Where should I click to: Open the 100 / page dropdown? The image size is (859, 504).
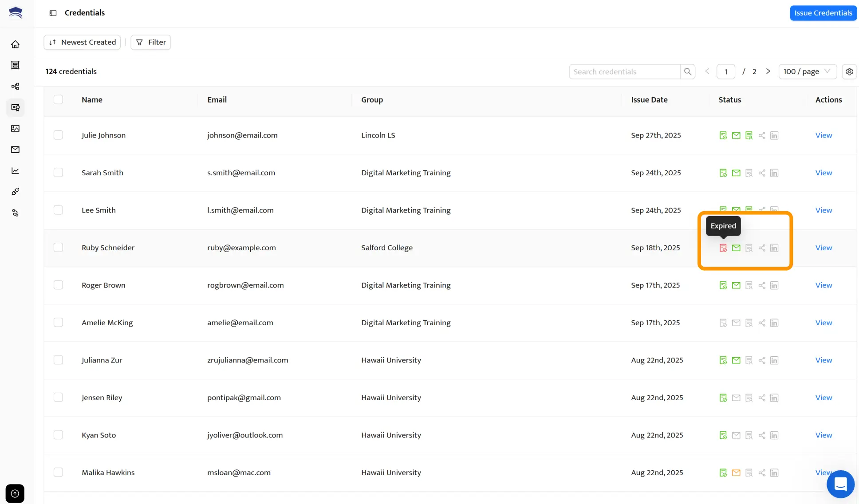point(807,71)
